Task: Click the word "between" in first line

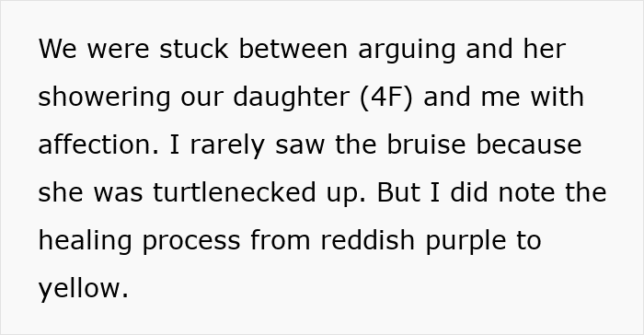Action: [293, 49]
